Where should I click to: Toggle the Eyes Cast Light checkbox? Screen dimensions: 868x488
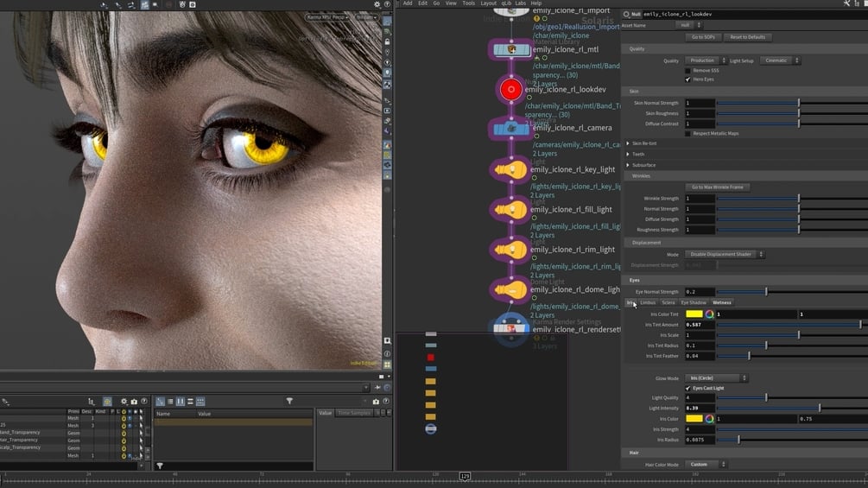[687, 389]
